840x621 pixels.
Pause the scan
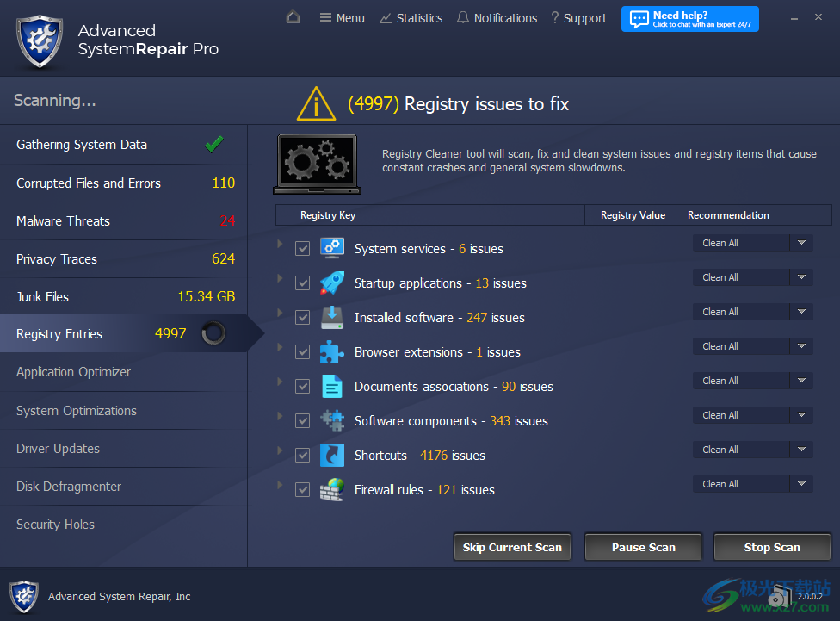click(644, 547)
